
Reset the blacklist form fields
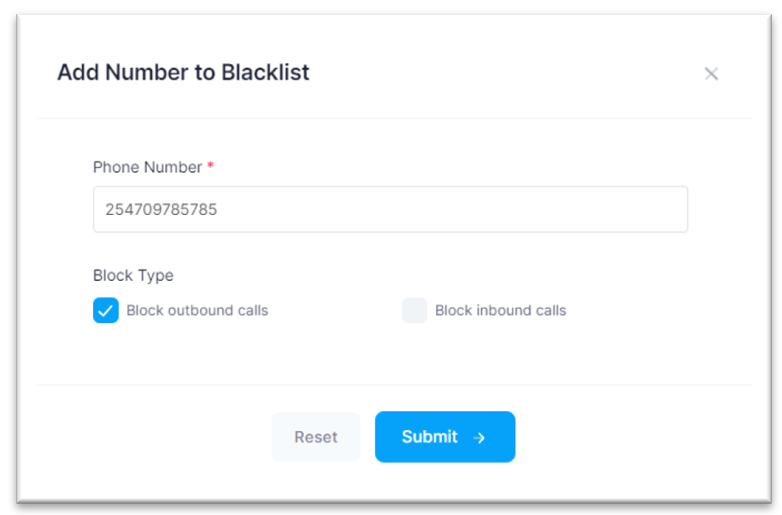point(316,437)
